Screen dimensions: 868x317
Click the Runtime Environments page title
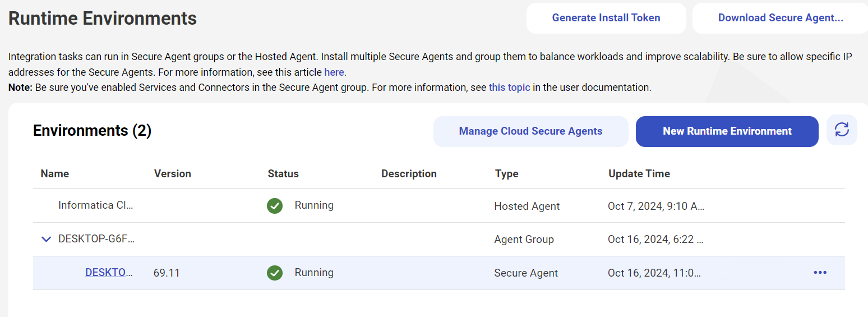tap(103, 19)
